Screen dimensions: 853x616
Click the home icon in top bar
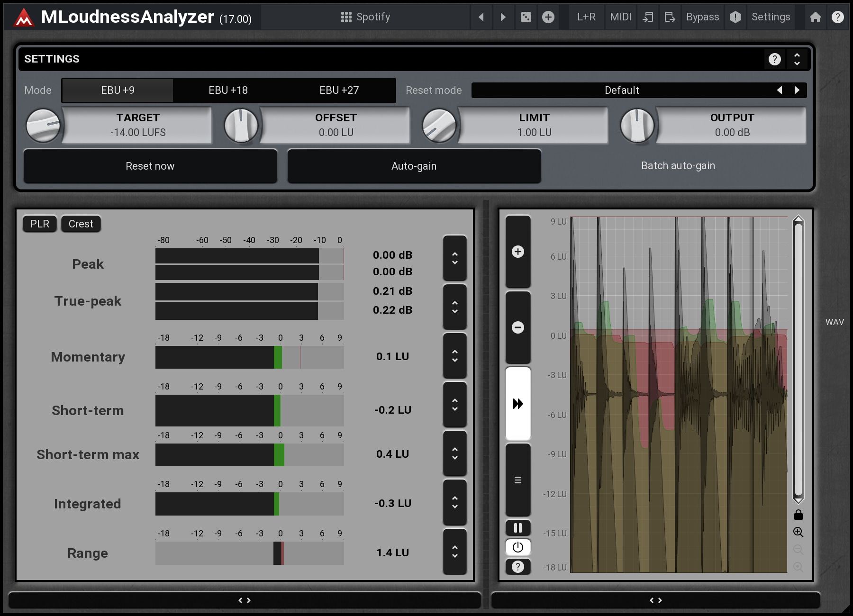pos(815,18)
